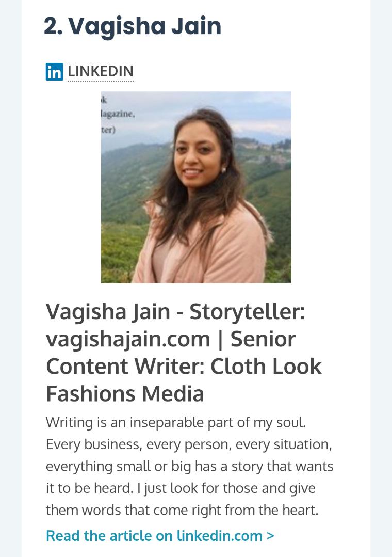
Task: Click the '>' arrow after linkedin.com
Action: [x=270, y=536]
